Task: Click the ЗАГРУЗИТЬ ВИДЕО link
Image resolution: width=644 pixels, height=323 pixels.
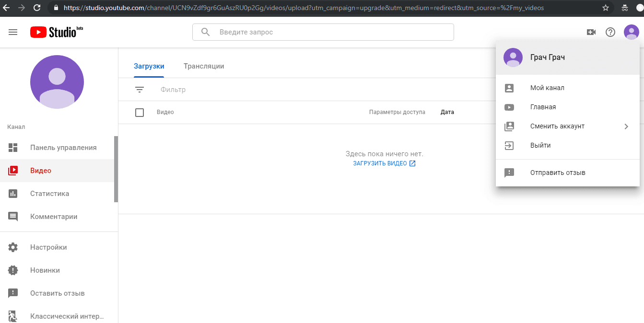Action: pyautogui.click(x=384, y=163)
